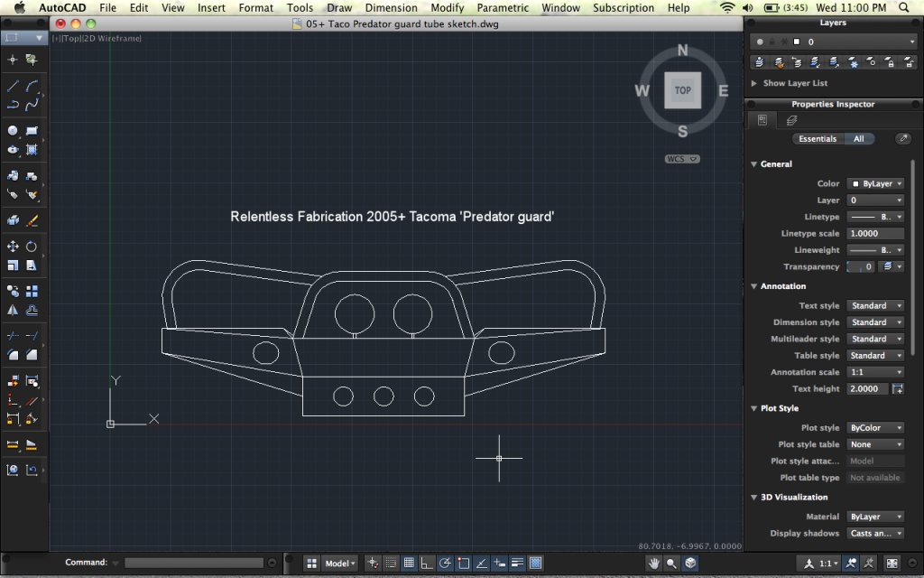The image size is (924, 578).
Task: Toggle Polar tracking in status bar
Action: pos(445,563)
